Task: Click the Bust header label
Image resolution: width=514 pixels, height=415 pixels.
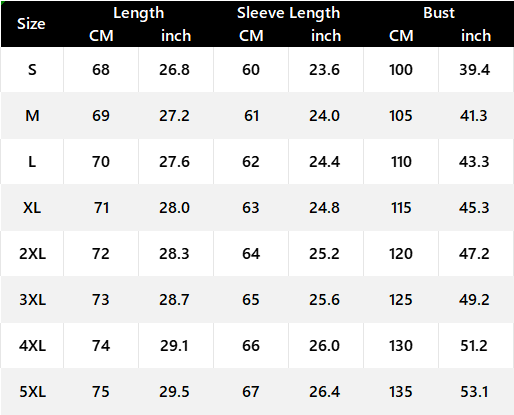Action: point(439,13)
